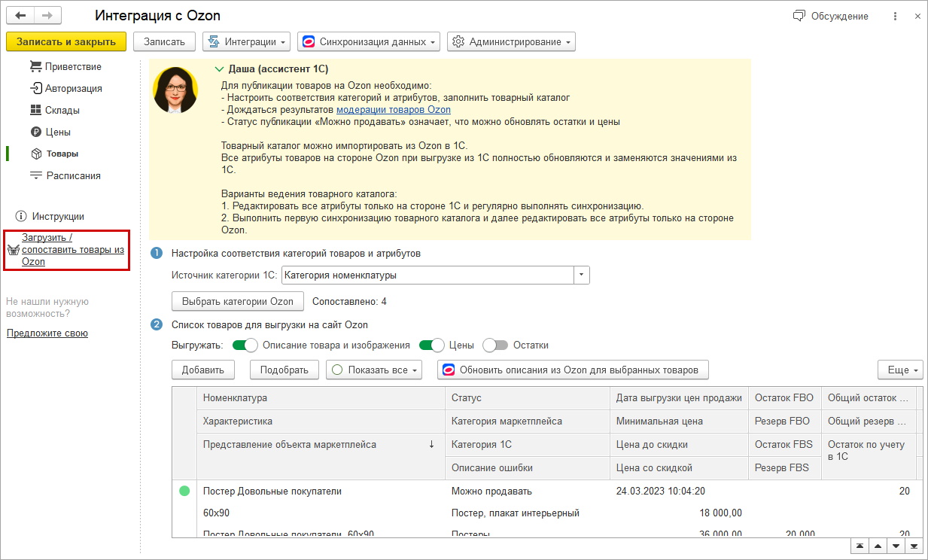The width and height of the screenshot is (928, 560).
Task: Click the Минимальная цена column header
Action: click(x=679, y=421)
